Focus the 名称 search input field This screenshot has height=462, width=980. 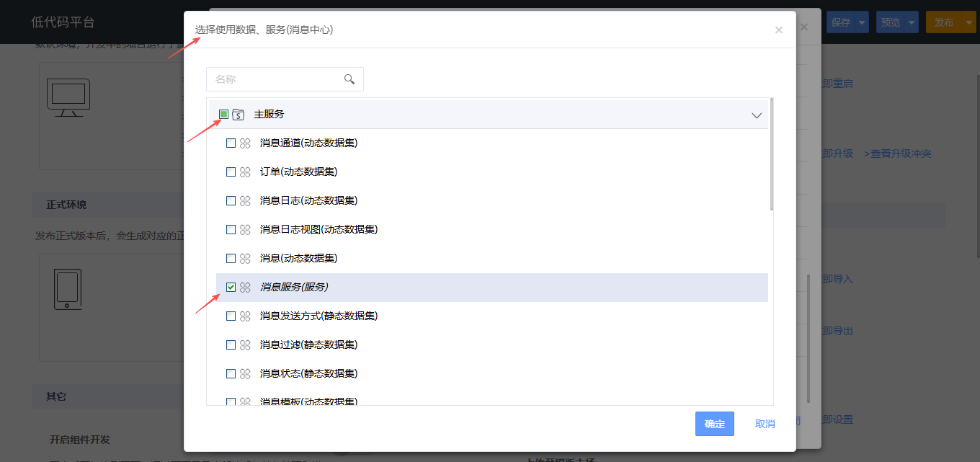(x=274, y=79)
